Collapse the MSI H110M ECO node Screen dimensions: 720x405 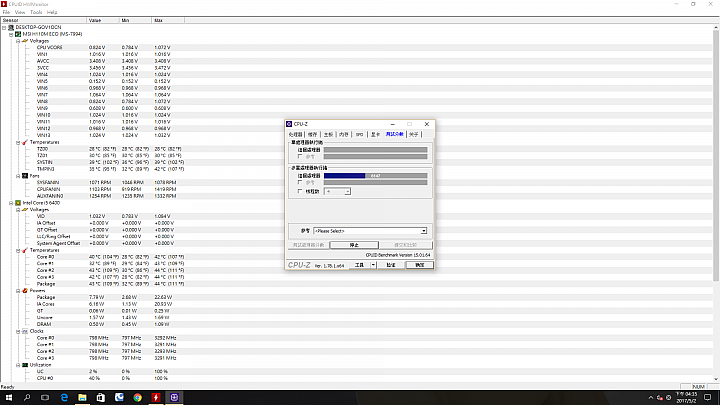[11, 34]
